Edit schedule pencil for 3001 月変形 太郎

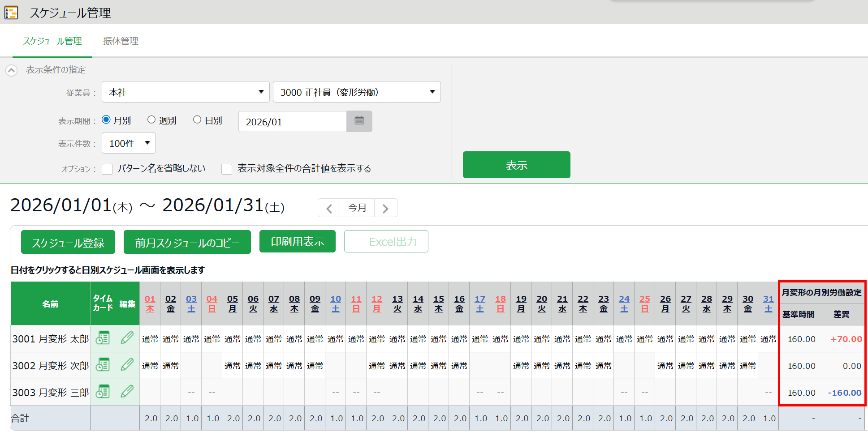127,338
